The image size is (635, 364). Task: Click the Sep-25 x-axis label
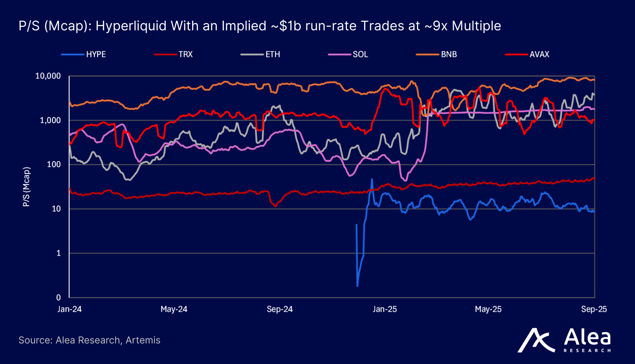[594, 309]
